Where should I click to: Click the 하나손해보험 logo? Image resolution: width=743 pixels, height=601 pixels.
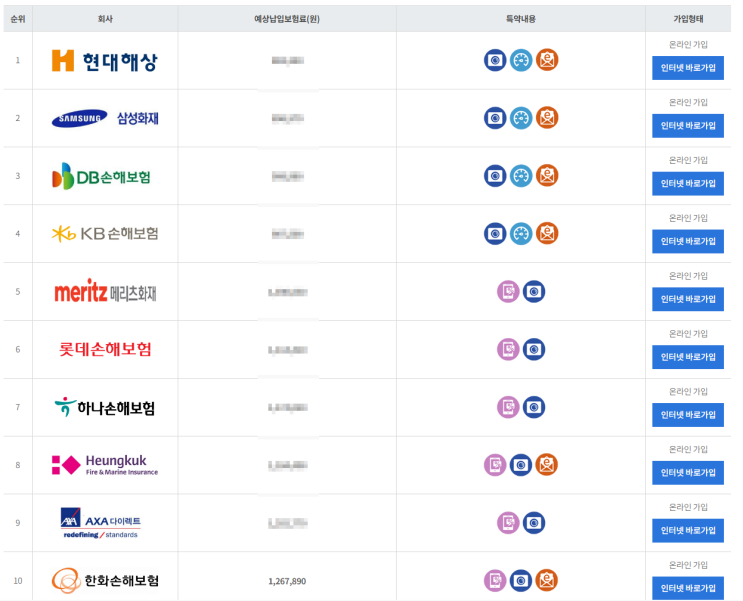point(105,408)
